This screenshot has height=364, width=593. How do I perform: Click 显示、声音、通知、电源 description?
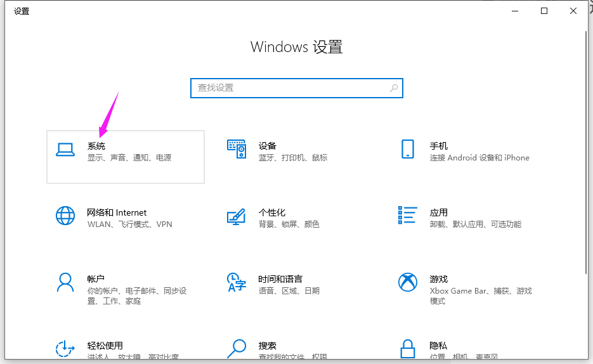click(x=129, y=158)
